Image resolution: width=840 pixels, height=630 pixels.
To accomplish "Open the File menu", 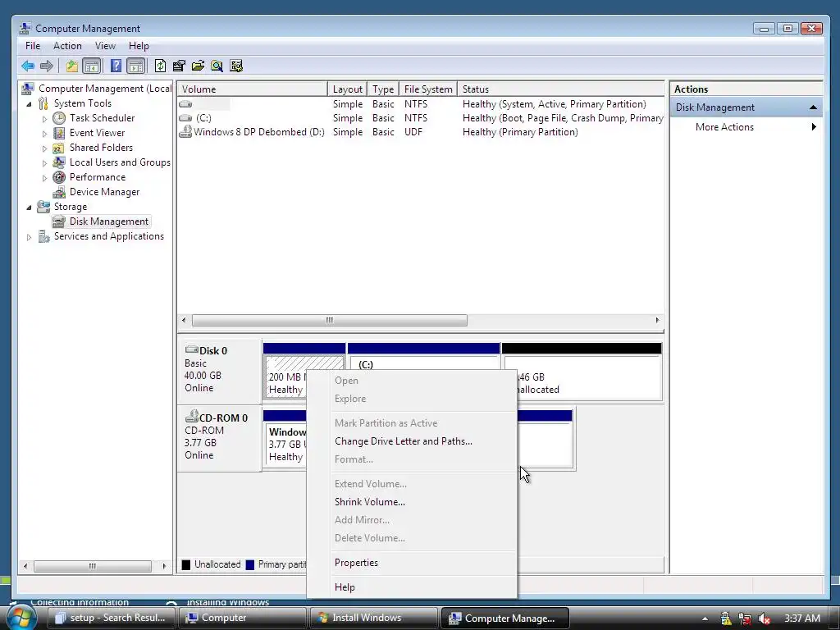I will (33, 46).
